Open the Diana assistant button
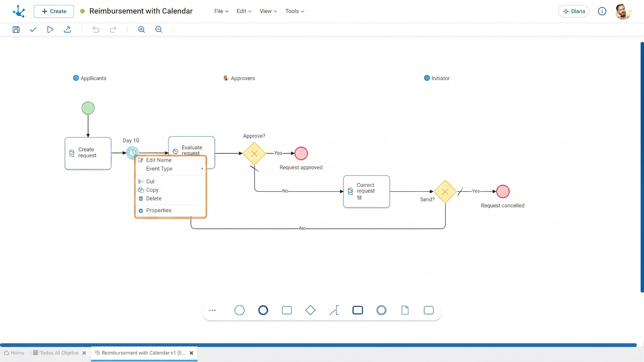 (573, 11)
